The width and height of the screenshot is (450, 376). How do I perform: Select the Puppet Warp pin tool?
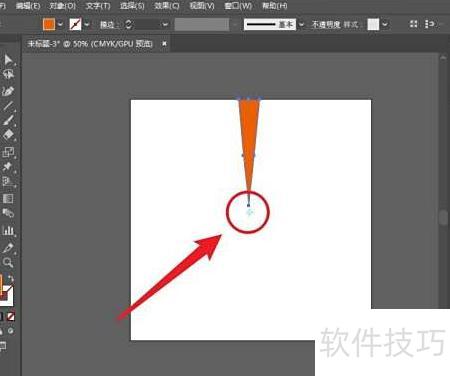(x=8, y=166)
